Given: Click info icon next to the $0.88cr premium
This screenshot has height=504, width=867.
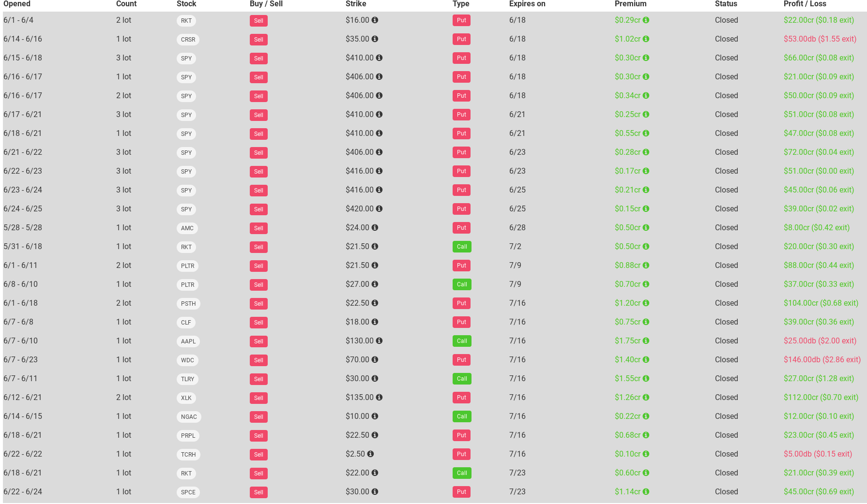Looking at the screenshot, I should (x=646, y=266).
